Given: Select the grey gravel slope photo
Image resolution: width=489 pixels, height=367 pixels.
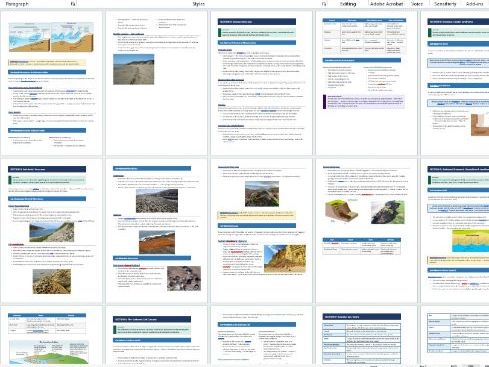Looking at the screenshot, I should point(157,201).
